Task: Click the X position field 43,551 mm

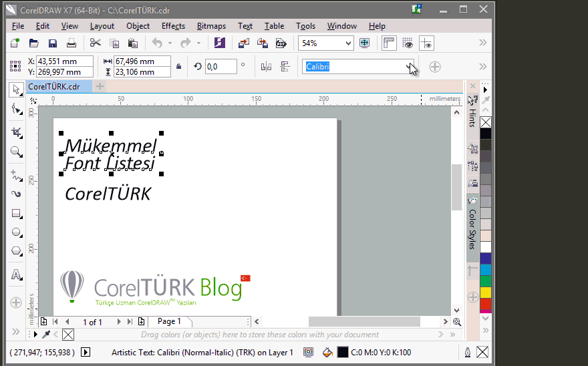Action: (65, 61)
